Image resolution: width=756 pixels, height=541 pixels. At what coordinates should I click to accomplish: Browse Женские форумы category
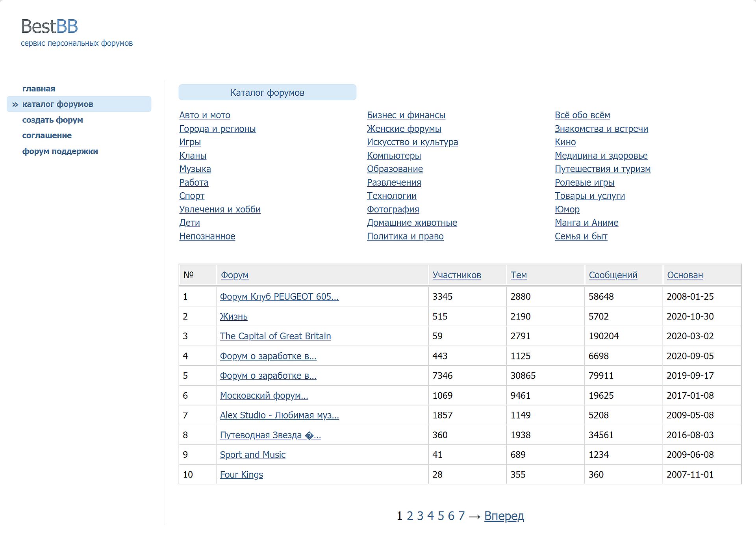404,128
